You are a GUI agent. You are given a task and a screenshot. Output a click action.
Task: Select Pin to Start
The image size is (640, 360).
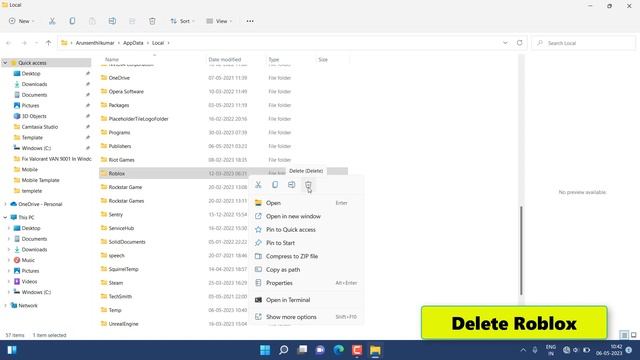[307, 243]
